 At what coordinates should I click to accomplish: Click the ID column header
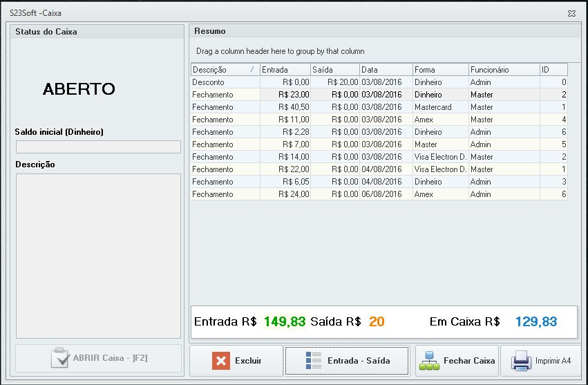pos(553,70)
